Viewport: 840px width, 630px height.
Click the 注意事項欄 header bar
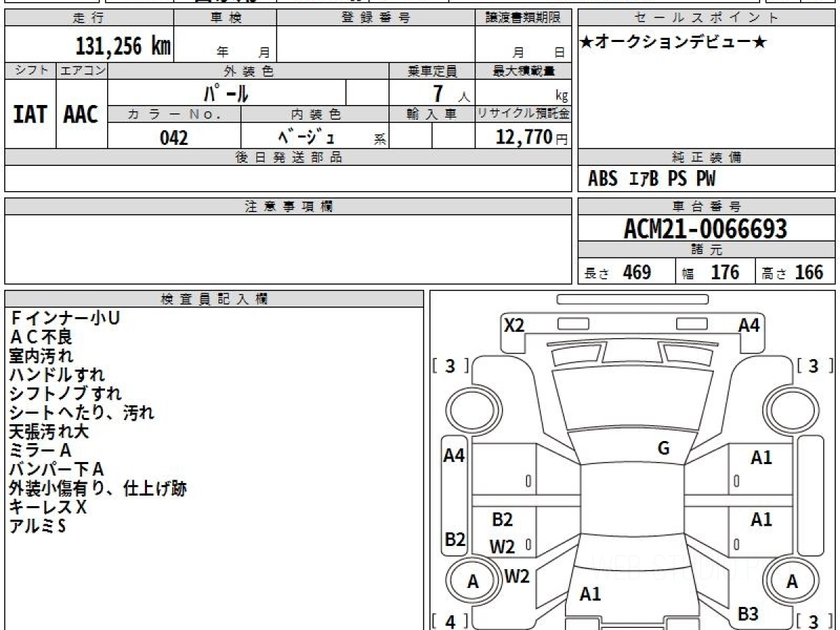[288, 206]
